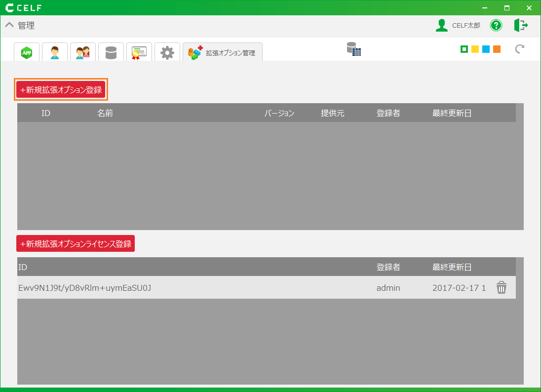This screenshot has height=392, width=541.
Task: Collapse the 管理 header chevron
Action: (x=9, y=26)
